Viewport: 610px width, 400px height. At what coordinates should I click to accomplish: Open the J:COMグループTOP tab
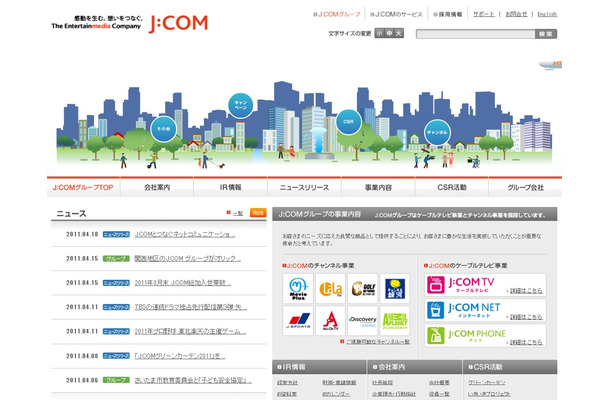coord(83,188)
